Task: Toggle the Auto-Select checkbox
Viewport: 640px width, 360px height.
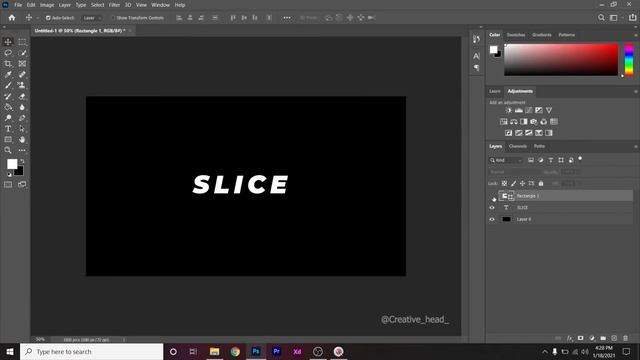Action: pos(48,18)
